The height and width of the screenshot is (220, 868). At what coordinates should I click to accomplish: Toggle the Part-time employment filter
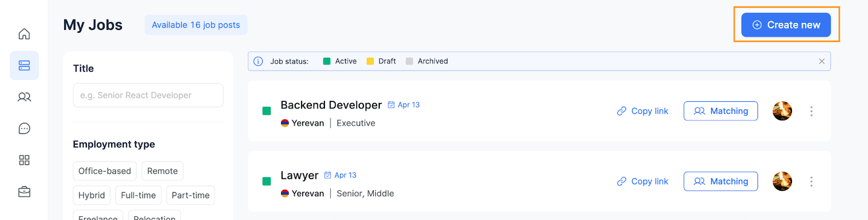click(x=190, y=195)
